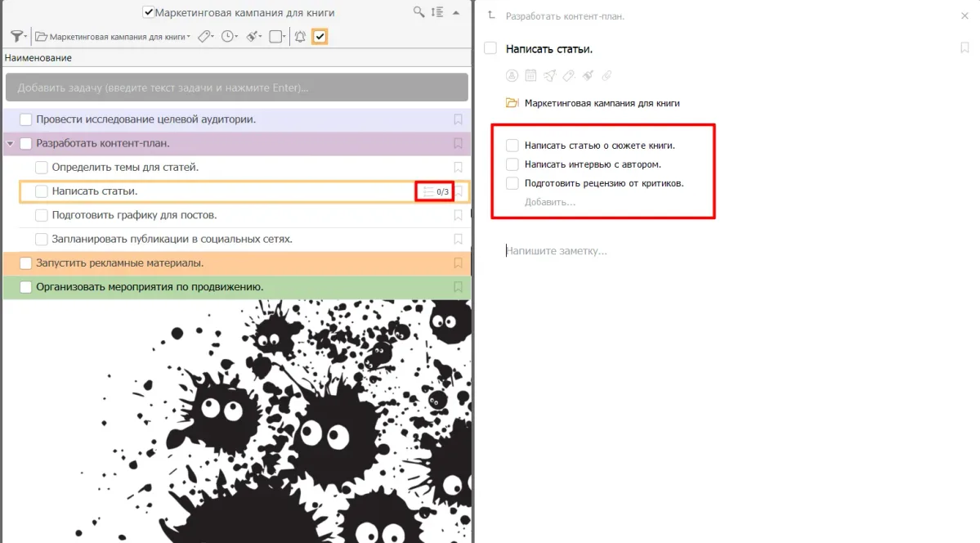Open the filter funnel dropdown
Screen dimensions: 980x543
(x=17, y=37)
